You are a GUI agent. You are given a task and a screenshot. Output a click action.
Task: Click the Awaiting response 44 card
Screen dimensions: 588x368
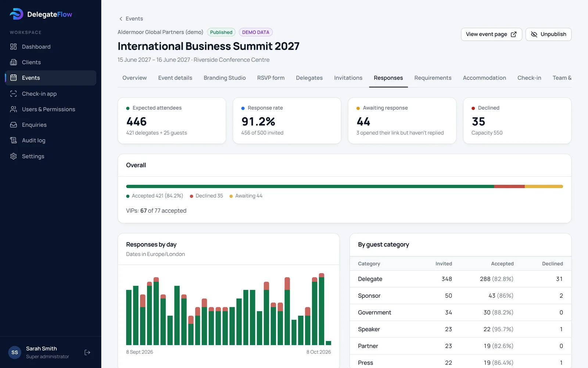pos(402,121)
